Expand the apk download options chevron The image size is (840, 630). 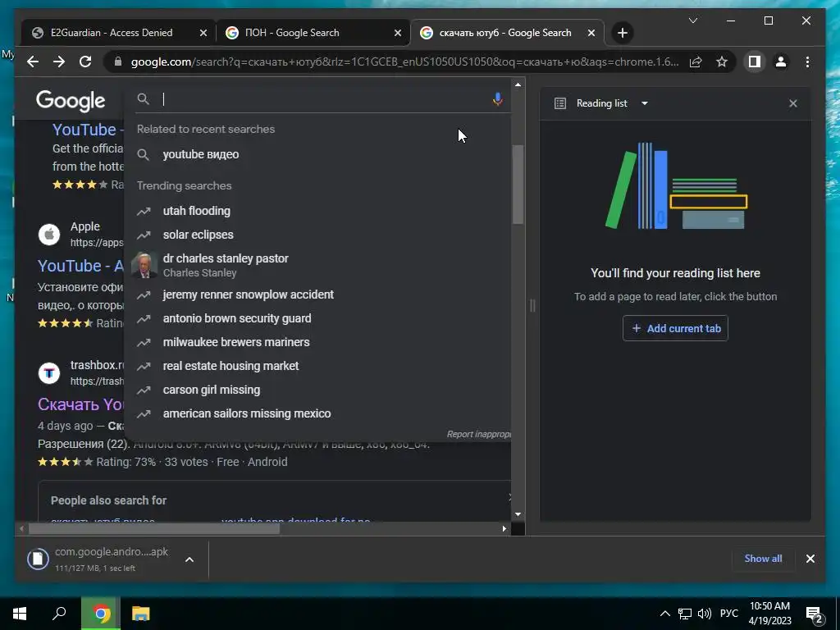tap(189, 559)
